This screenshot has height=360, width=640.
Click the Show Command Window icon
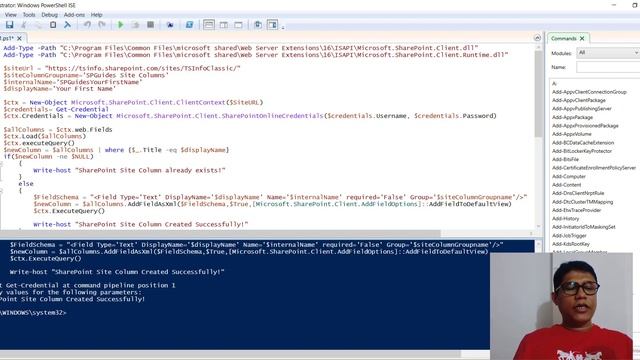[258, 25]
